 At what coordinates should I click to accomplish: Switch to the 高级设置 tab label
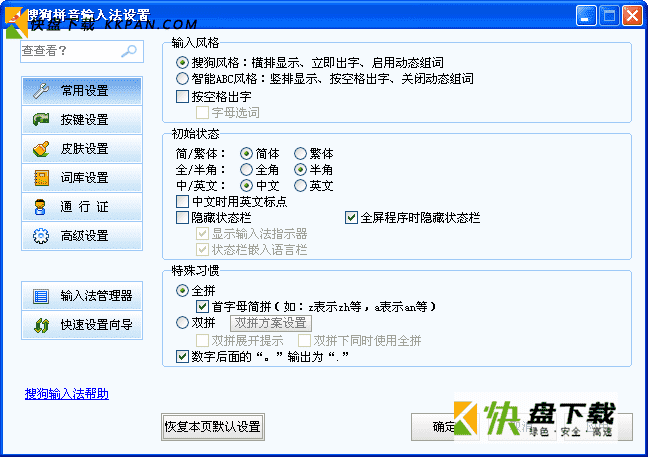click(84, 236)
